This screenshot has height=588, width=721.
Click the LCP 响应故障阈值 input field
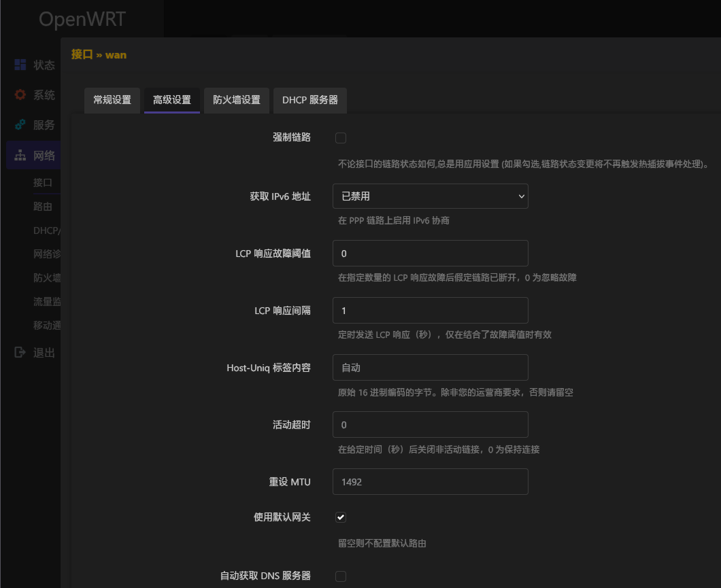[430, 253]
